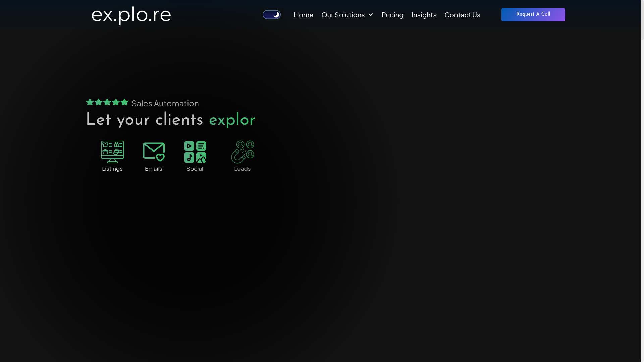Screen dimensions: 644x362
Task: Click the Request A Call button
Action: click(x=533, y=15)
